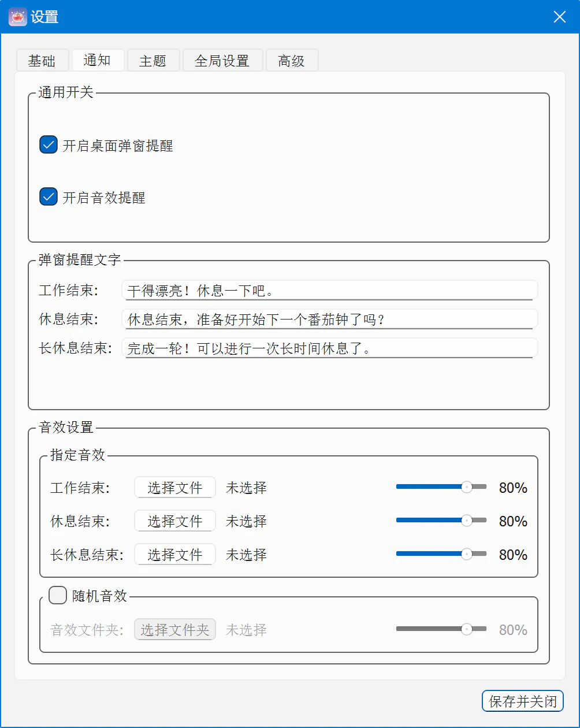Select the 高级 tab
The width and height of the screenshot is (580, 728).
(292, 61)
